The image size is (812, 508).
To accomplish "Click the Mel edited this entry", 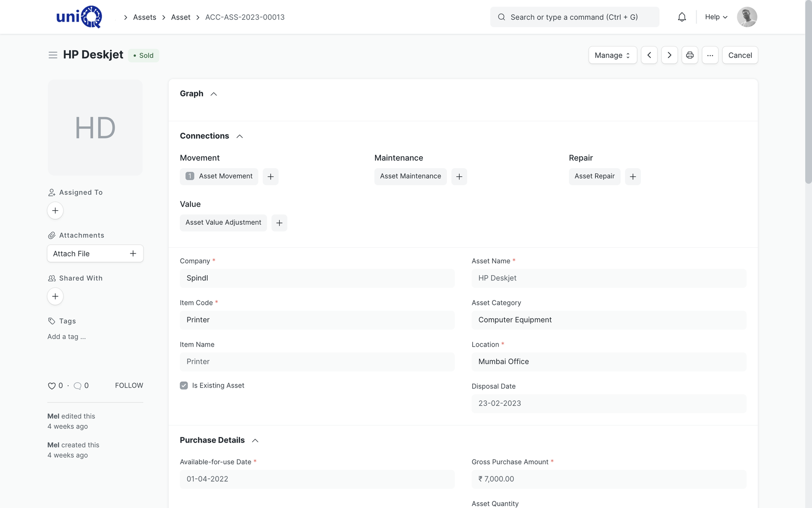I will point(71,421).
